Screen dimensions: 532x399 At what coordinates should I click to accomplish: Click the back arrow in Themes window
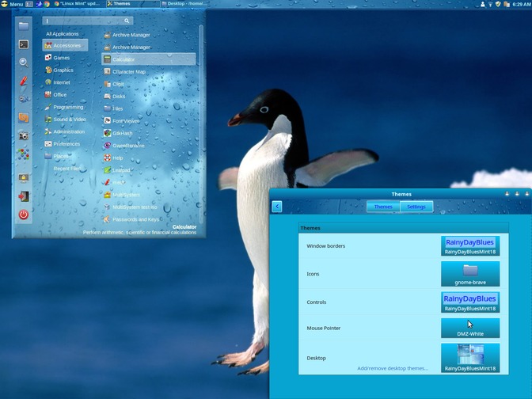coord(277,207)
